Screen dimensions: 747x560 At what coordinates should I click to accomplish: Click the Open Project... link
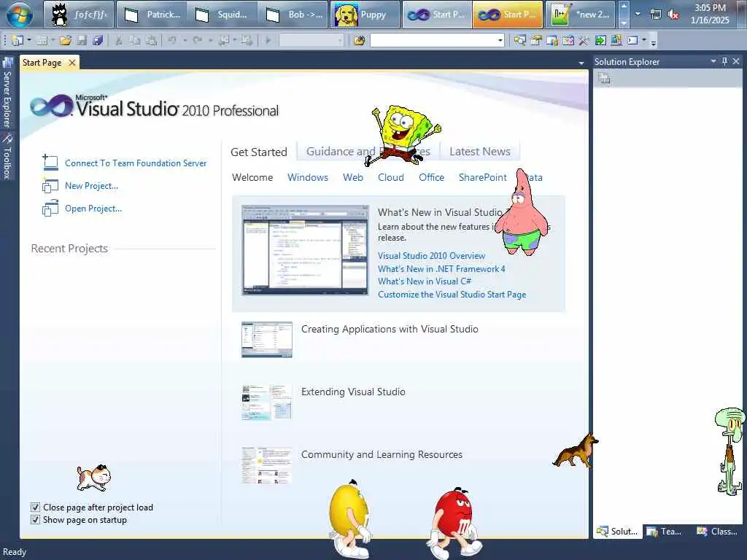(93, 209)
